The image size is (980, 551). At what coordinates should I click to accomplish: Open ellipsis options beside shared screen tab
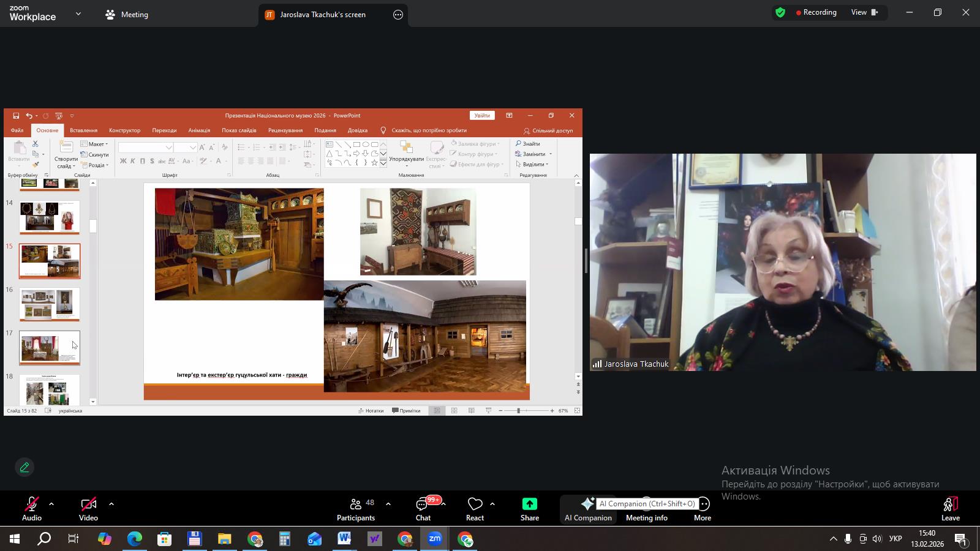click(x=398, y=15)
